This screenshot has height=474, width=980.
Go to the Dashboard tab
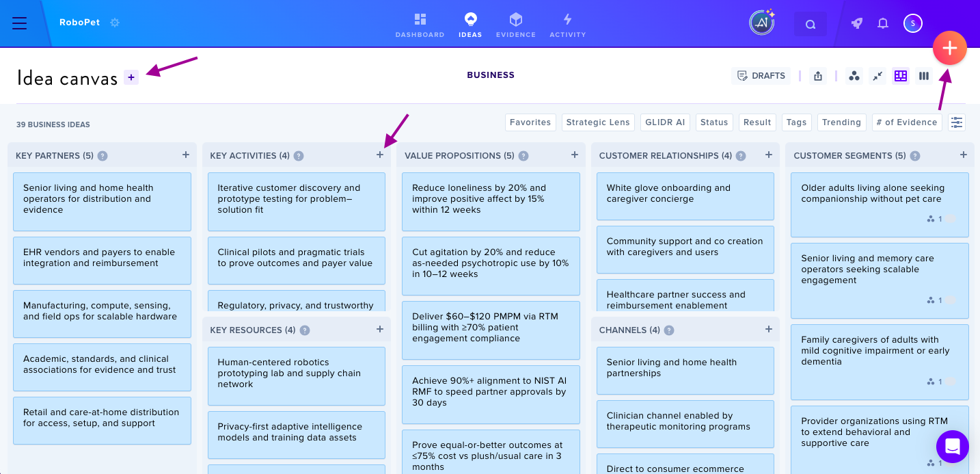click(x=420, y=25)
